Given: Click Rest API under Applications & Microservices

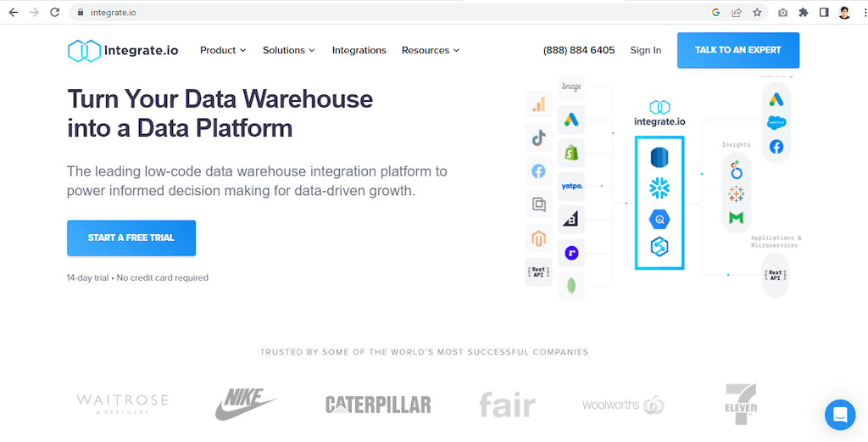Looking at the screenshot, I should tap(775, 275).
